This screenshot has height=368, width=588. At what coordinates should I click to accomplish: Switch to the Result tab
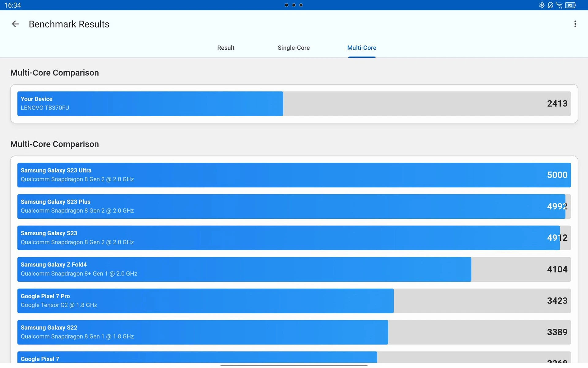pyautogui.click(x=226, y=48)
